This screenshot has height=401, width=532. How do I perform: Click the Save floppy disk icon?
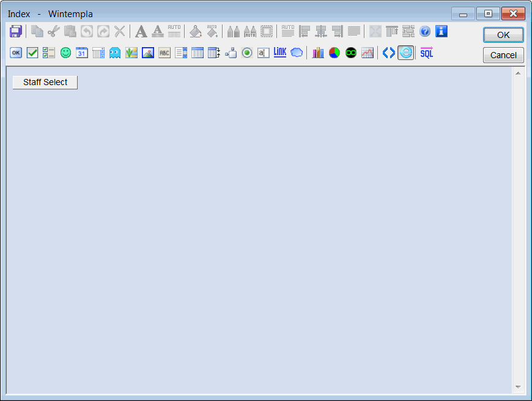pos(16,32)
